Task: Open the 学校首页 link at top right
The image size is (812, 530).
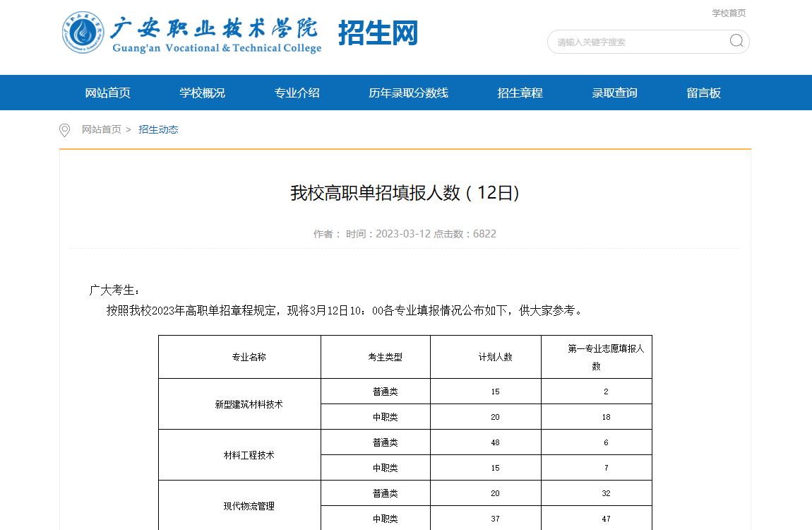Action: coord(729,13)
